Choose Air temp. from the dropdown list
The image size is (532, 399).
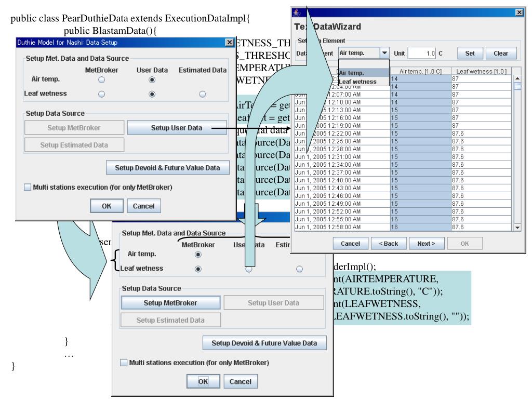point(364,73)
